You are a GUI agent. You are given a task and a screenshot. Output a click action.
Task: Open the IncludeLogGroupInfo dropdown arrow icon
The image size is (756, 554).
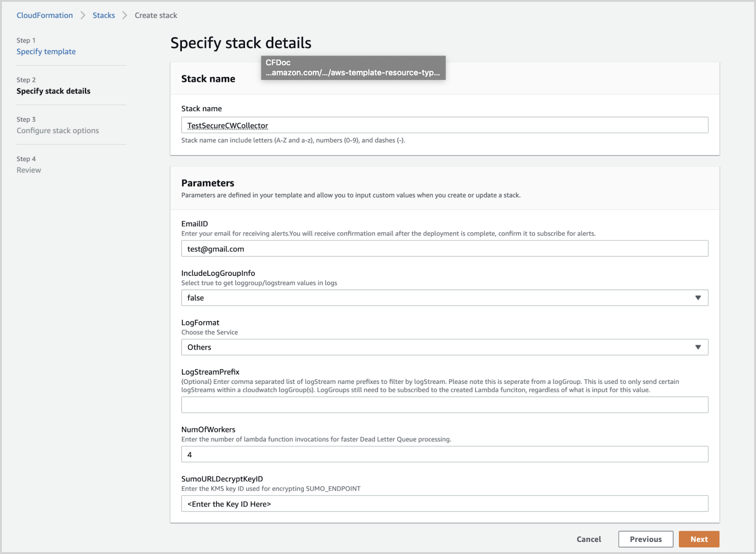click(x=698, y=297)
